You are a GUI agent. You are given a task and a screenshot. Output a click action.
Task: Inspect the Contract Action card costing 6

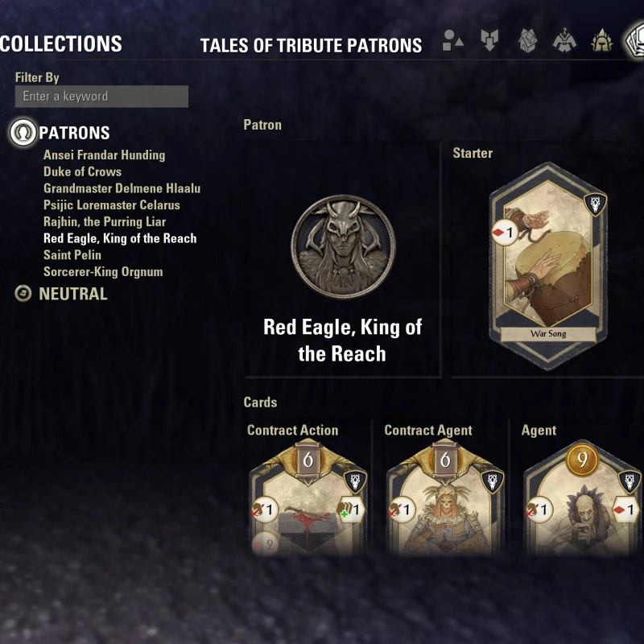(308, 497)
